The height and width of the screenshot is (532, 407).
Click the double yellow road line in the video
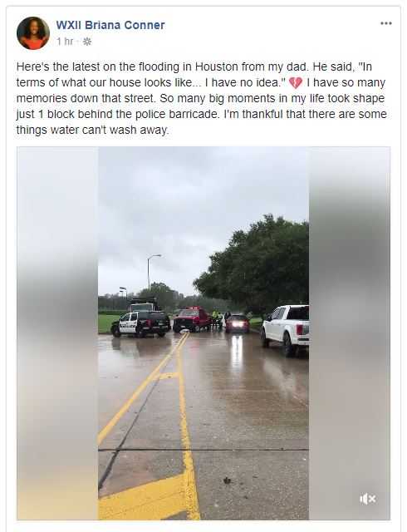click(x=178, y=407)
